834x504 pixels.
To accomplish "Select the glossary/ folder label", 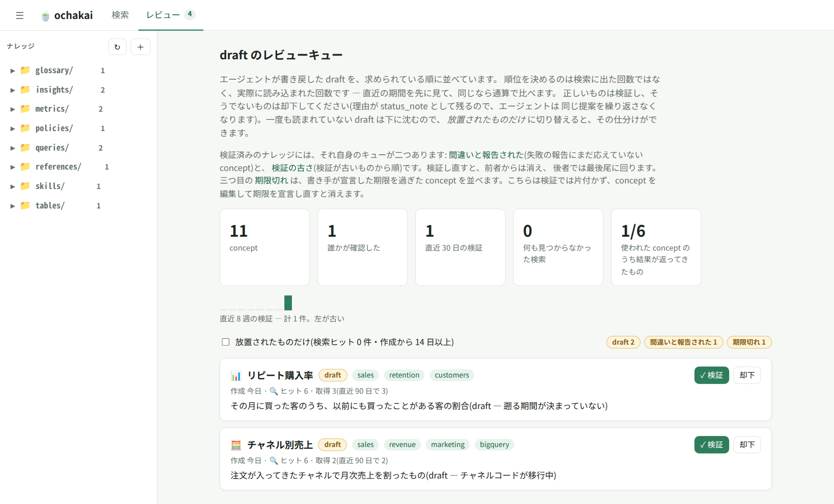I will [x=54, y=70].
